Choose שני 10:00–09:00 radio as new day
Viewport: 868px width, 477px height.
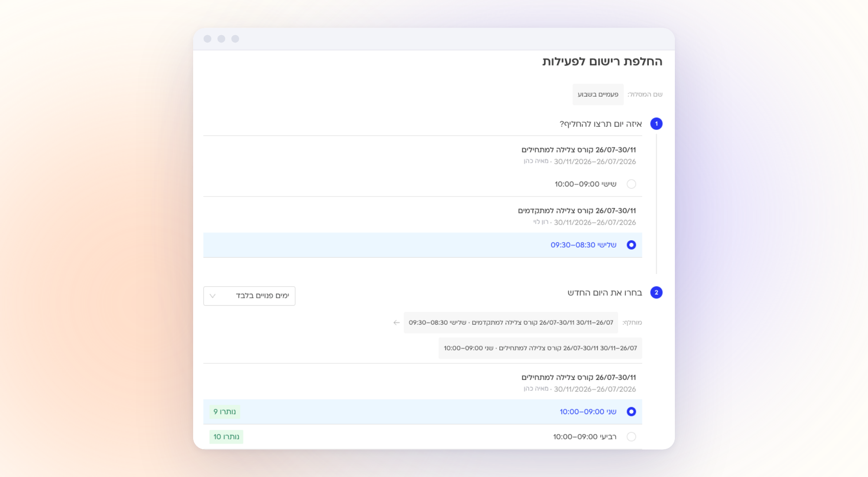click(x=631, y=412)
